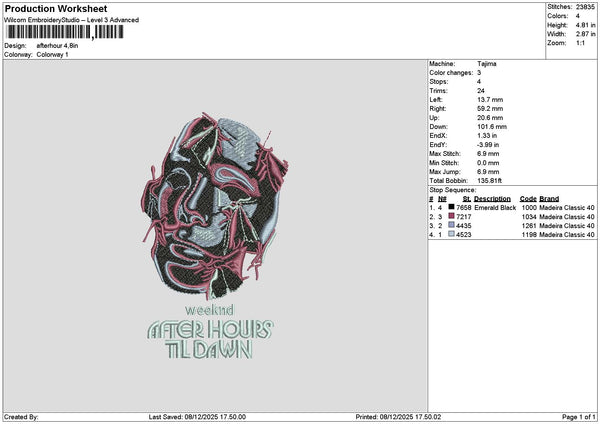The height and width of the screenshot is (424, 600).
Task: Click thread code 1261
Action: (529, 226)
